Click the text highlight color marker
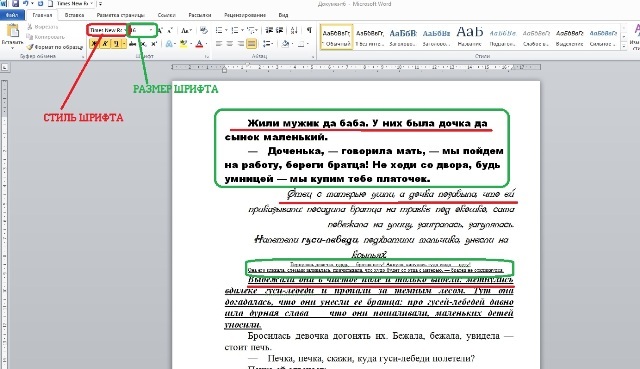This screenshot has width=640, height=369. tap(183, 44)
